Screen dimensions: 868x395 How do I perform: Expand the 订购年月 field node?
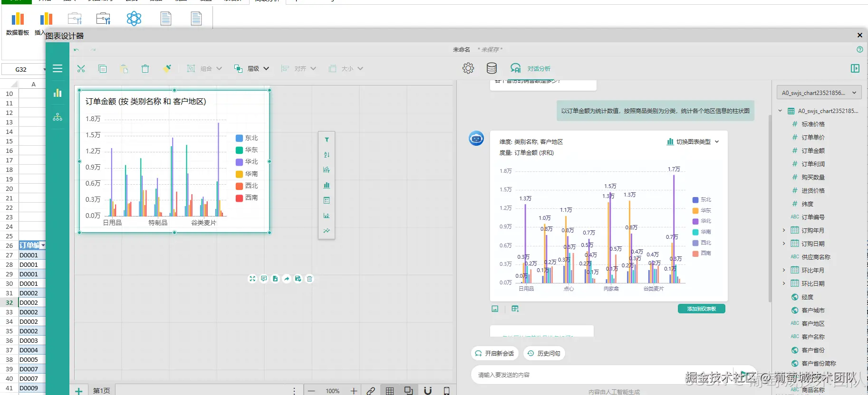pyautogui.click(x=784, y=230)
